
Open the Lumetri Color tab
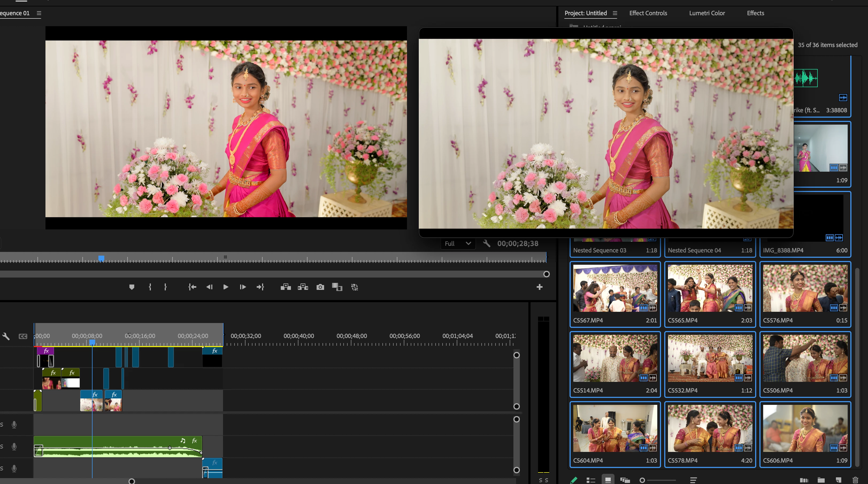point(706,13)
